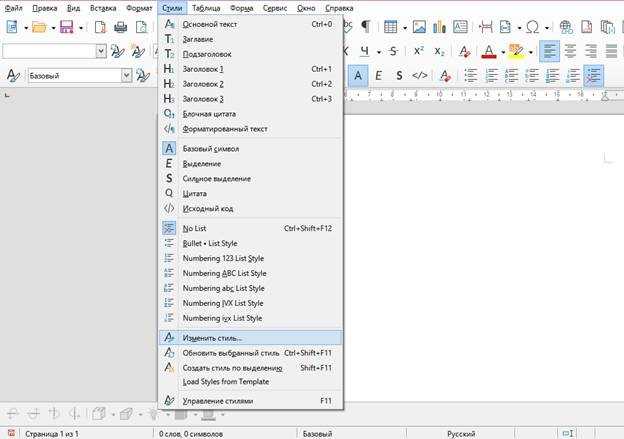The height and width of the screenshot is (439, 624).
Task: Click the horizontal ruler above the page
Action: point(483,96)
